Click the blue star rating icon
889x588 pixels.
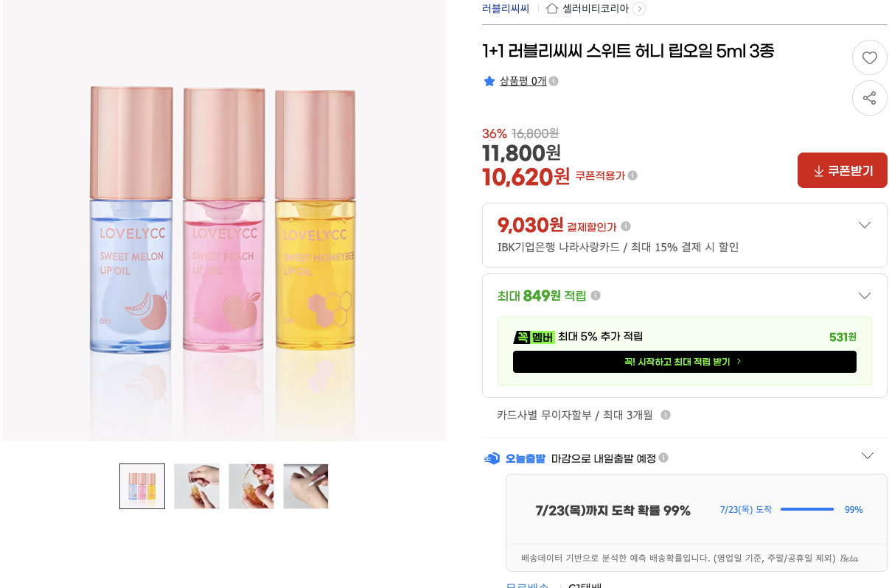(489, 81)
